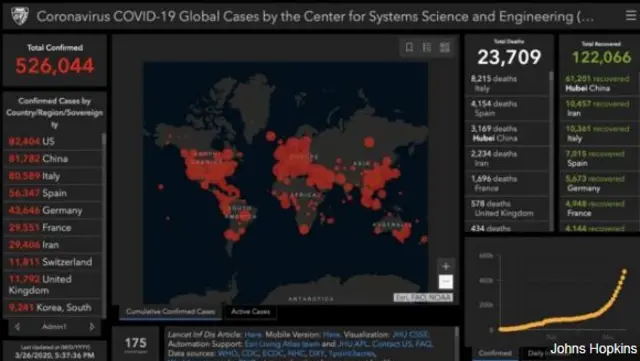Open the WHO data source link
The width and height of the screenshot is (640, 361).
point(228,353)
